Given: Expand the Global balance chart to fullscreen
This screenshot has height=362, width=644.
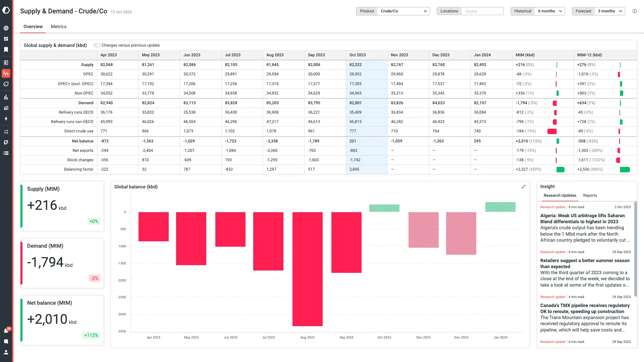Looking at the screenshot, I should 524,187.
